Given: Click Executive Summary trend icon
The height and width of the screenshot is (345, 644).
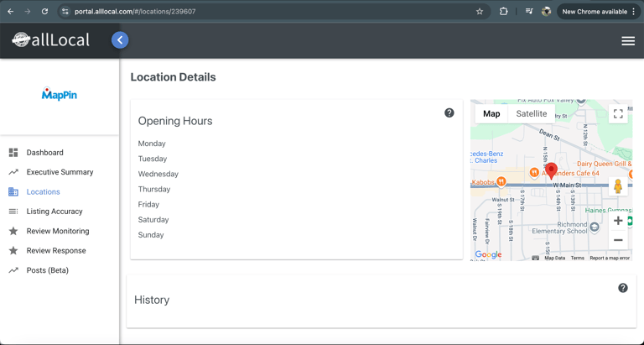Looking at the screenshot, I should point(13,172).
